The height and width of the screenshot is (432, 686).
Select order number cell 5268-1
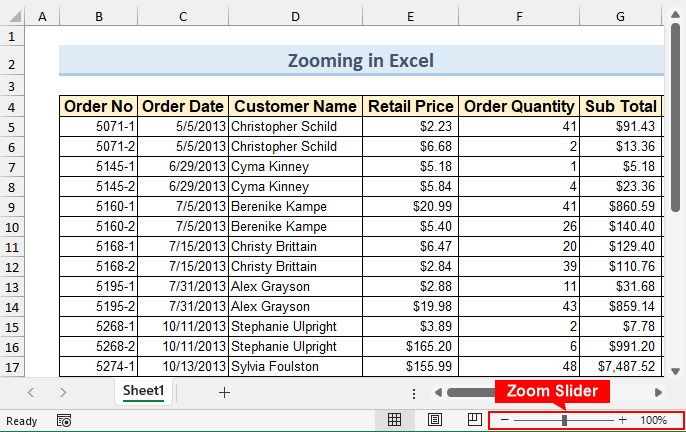[98, 327]
